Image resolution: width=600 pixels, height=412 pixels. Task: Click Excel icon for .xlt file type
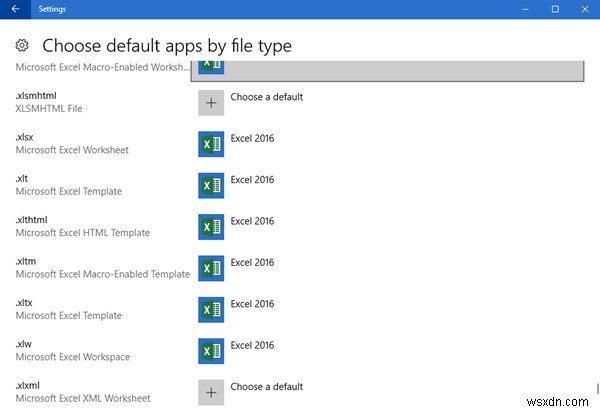[x=211, y=185]
